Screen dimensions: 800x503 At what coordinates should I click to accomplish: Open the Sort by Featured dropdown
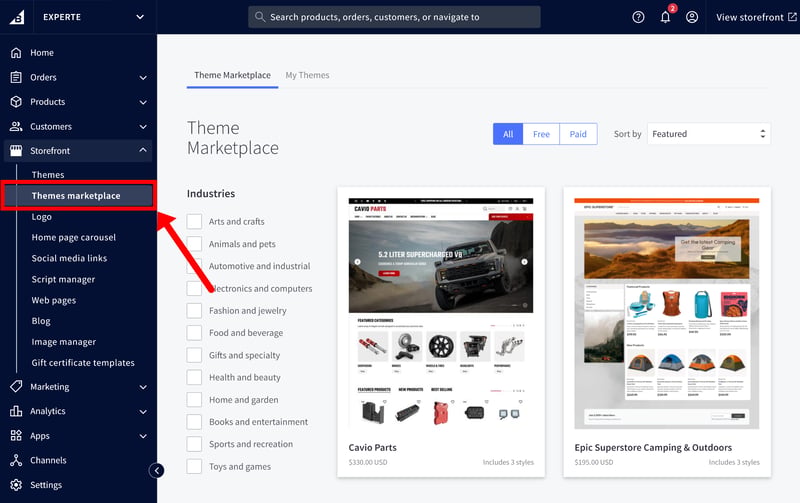pyautogui.click(x=709, y=134)
